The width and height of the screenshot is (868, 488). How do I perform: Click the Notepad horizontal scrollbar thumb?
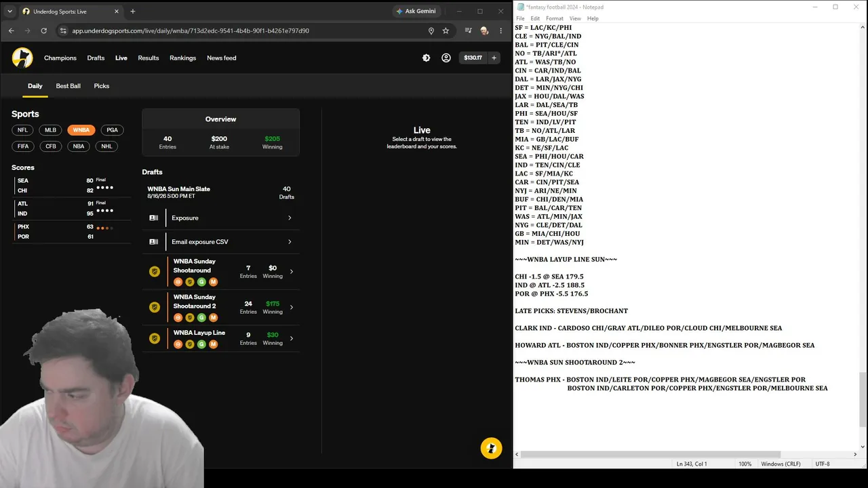pyautogui.click(x=650, y=454)
